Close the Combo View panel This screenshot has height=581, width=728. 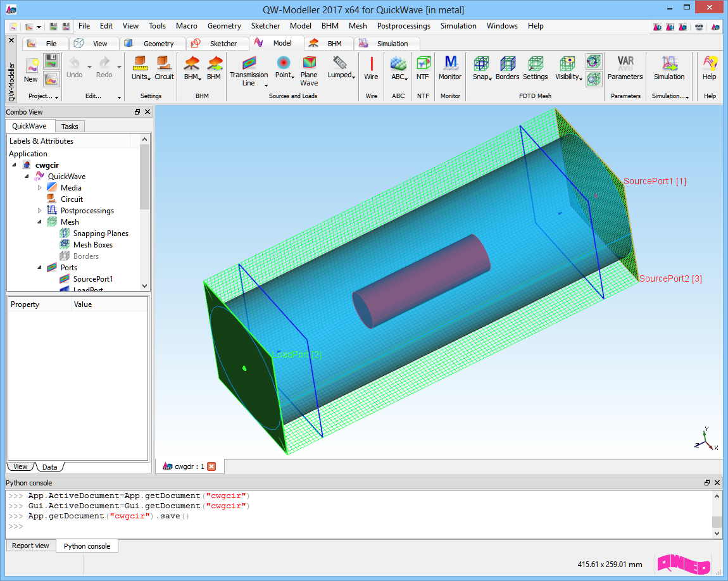click(x=147, y=112)
